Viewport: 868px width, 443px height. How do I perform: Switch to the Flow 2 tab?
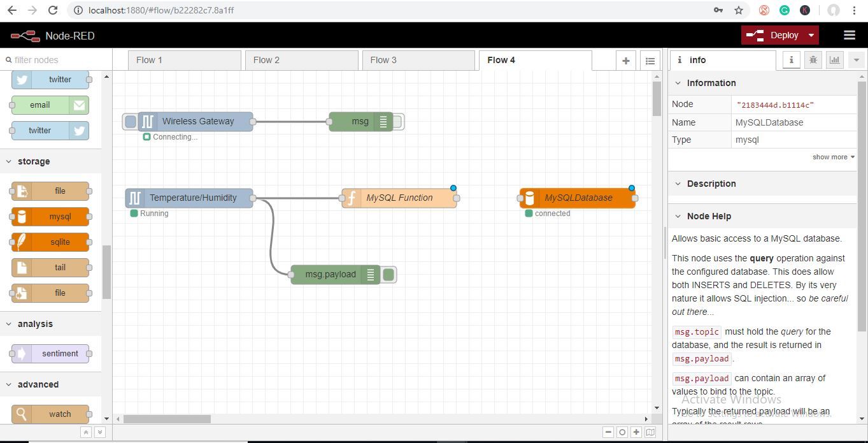[x=301, y=60]
